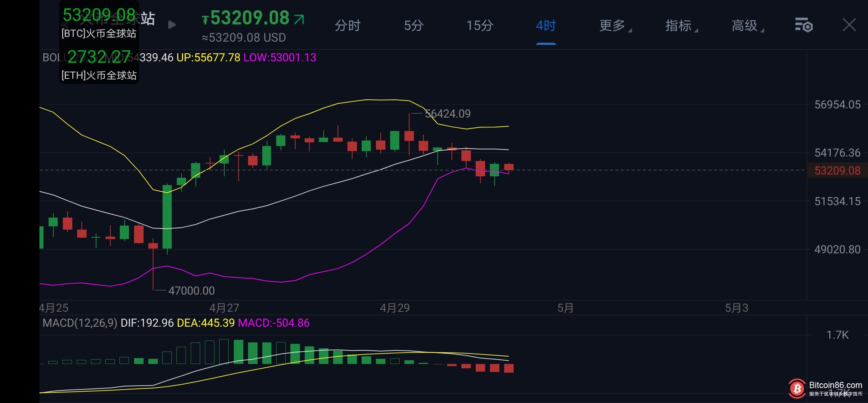Click the Bitcoin86.com link text
Screen dimensions: 868x403
coord(835,385)
